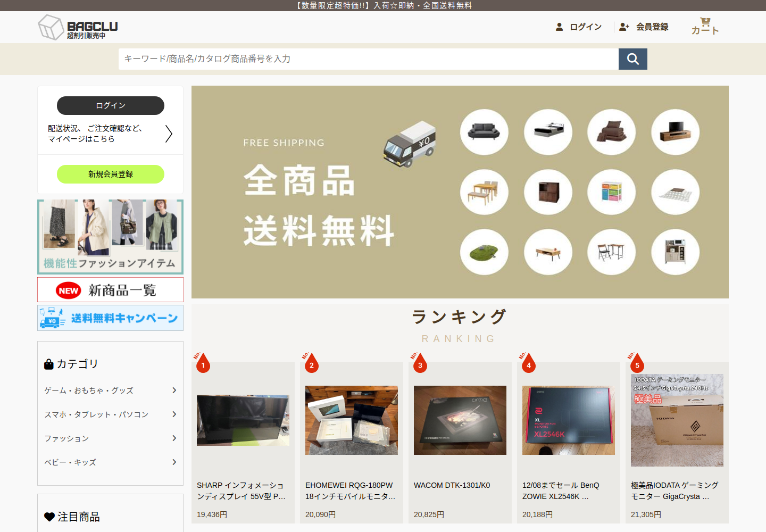The width and height of the screenshot is (766, 532).
Task: Select the bed category circle icon
Action: [548, 132]
